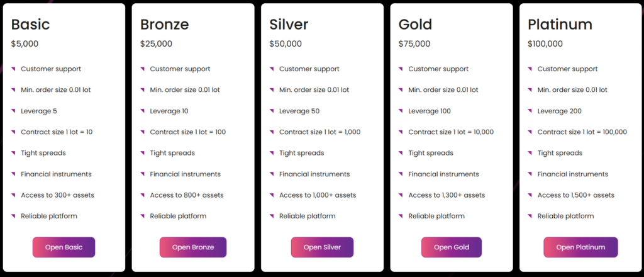644x277 pixels.
Task: Click bullet icon beside Platinum Leverage 200
Action: [530, 111]
